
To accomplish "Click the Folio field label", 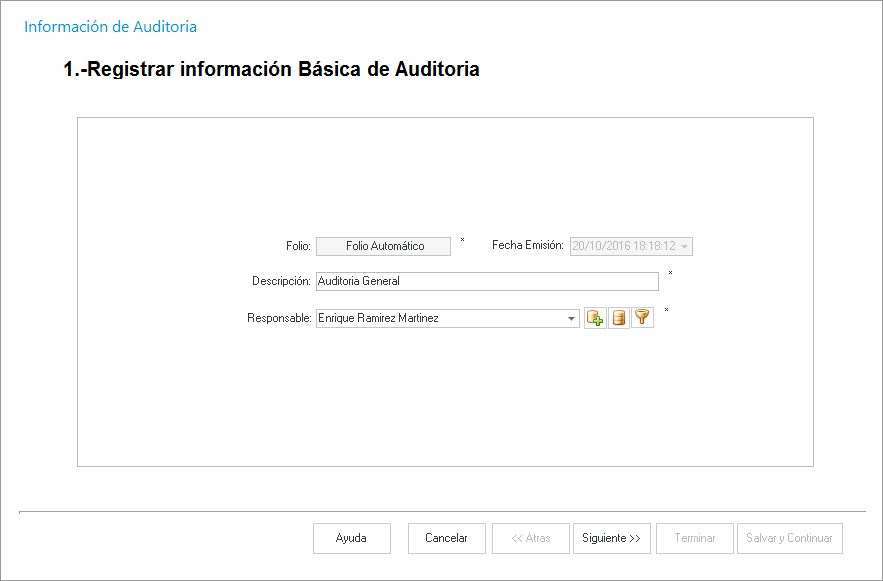I will (x=298, y=246).
